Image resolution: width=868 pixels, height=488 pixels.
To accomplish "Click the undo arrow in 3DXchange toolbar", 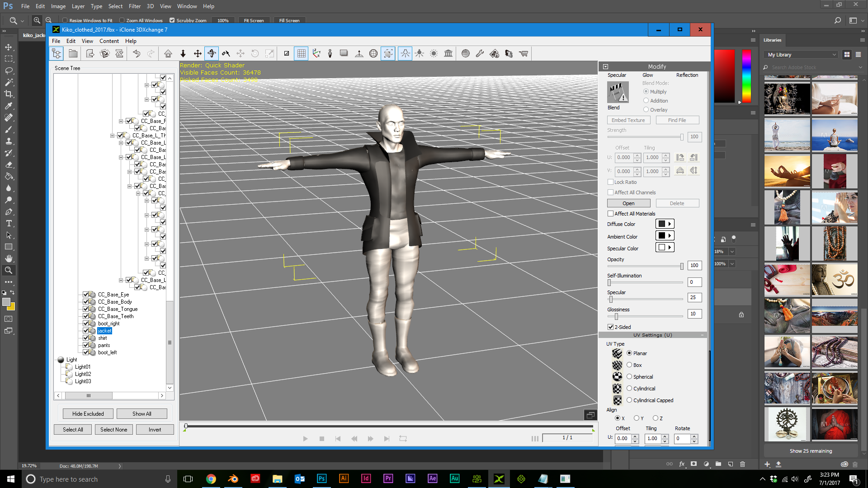I will pyautogui.click(x=137, y=54).
